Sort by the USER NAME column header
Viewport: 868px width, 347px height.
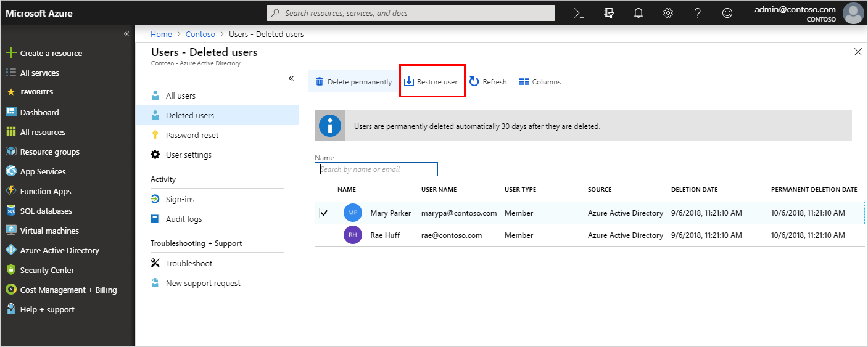(439, 189)
